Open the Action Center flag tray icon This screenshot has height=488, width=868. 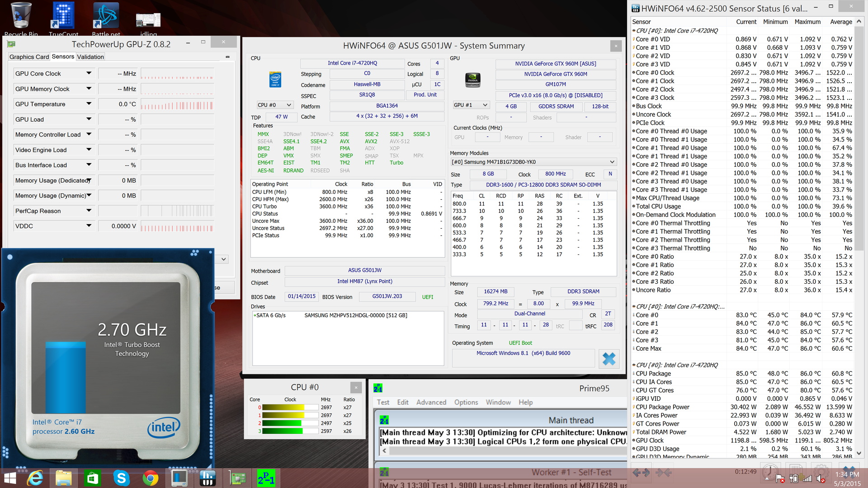(780, 478)
